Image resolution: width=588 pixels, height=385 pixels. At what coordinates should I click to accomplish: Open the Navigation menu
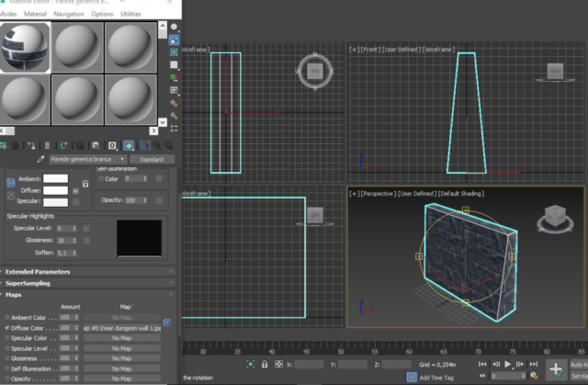pyautogui.click(x=69, y=14)
